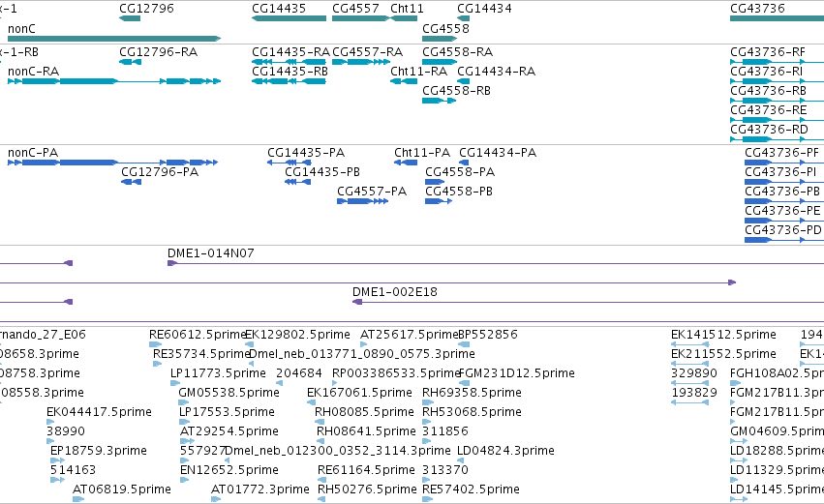The image size is (824, 504).
Task: Select transcript nonC-RA
Action: [x=114, y=81]
